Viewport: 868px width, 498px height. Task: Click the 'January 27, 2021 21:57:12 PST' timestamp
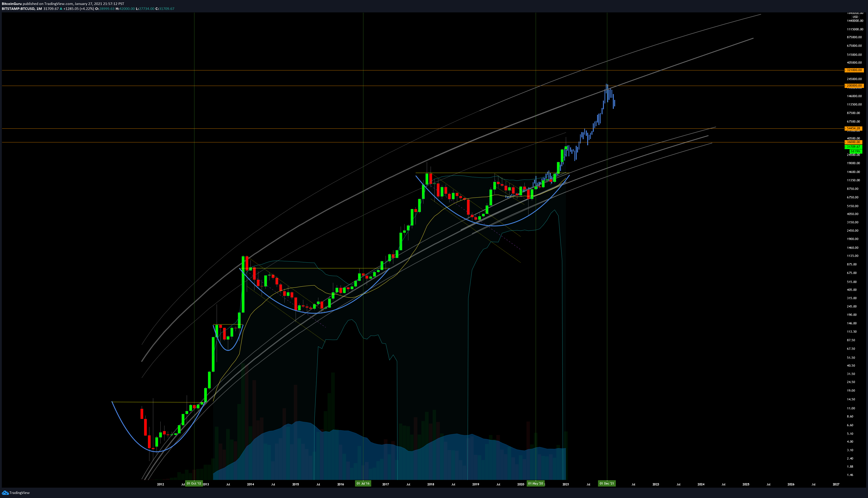coord(99,4)
